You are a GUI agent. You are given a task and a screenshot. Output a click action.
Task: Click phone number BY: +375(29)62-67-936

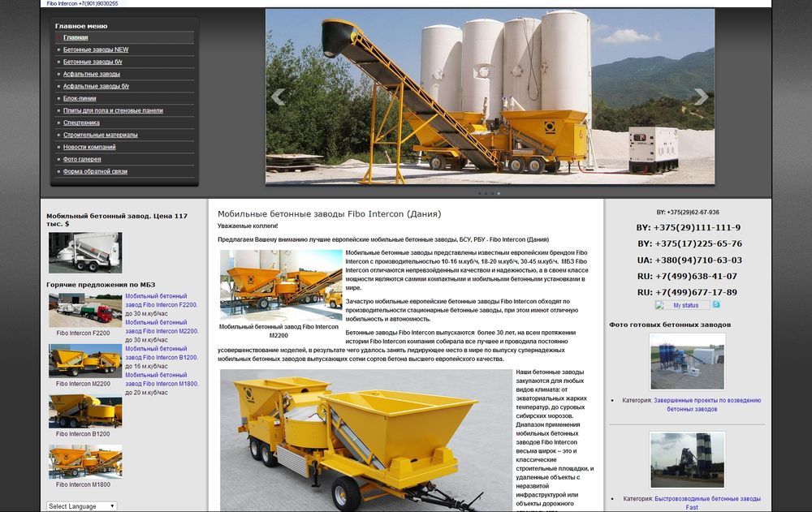pos(688,213)
